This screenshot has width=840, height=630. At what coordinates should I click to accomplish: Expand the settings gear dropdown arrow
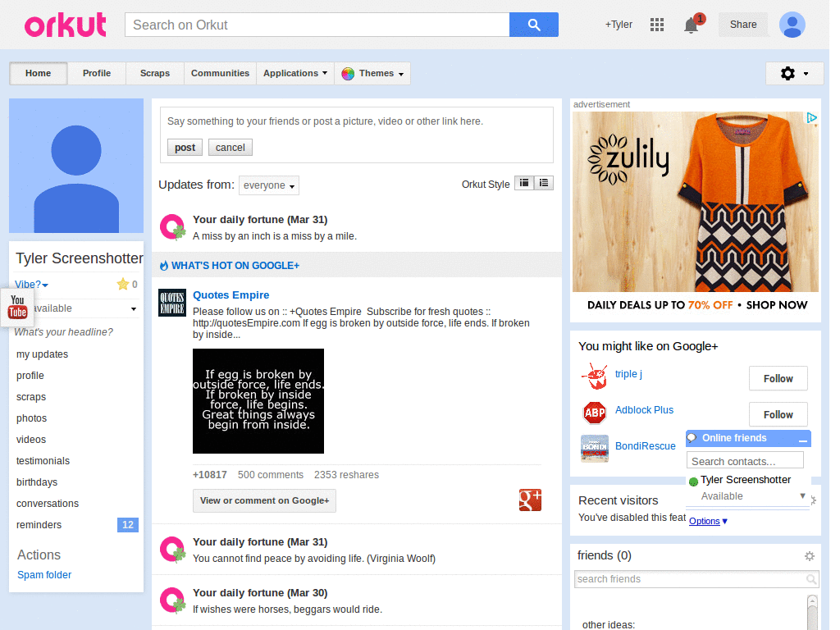pyautogui.click(x=806, y=74)
